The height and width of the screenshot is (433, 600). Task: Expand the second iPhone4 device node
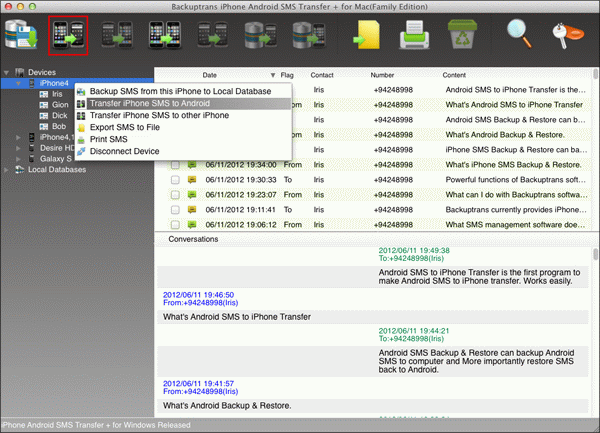click(x=18, y=137)
